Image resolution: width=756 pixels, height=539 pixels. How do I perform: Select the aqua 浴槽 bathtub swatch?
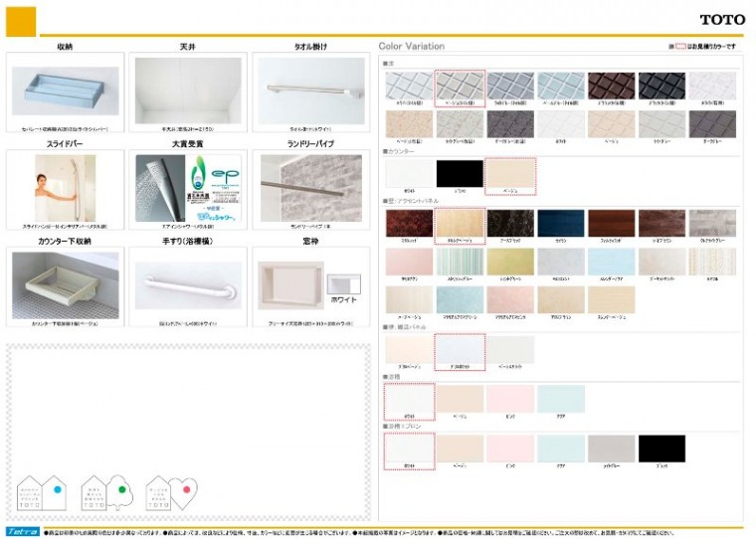click(561, 399)
